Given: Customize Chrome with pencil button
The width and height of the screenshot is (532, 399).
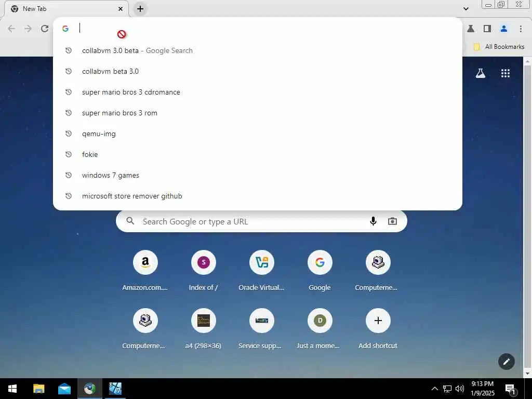Looking at the screenshot, I should pyautogui.click(x=506, y=362).
